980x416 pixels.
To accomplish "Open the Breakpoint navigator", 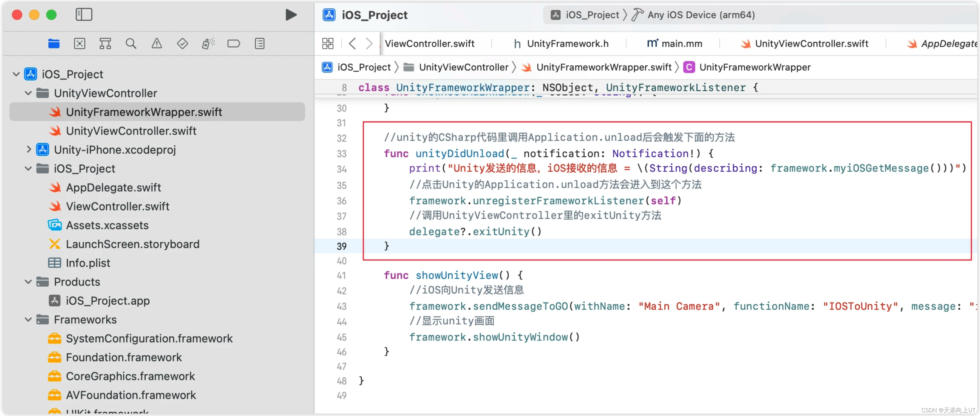I will pyautogui.click(x=233, y=44).
